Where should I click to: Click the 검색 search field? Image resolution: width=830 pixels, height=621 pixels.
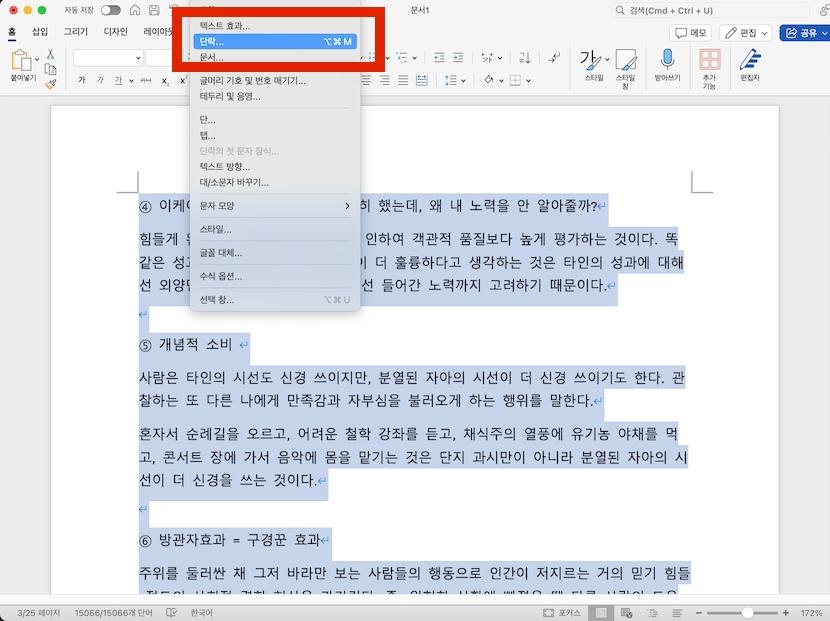pos(711,10)
